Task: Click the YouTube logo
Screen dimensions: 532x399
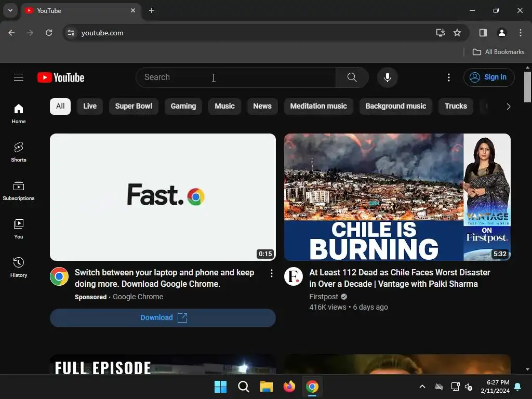Action: tap(61, 77)
